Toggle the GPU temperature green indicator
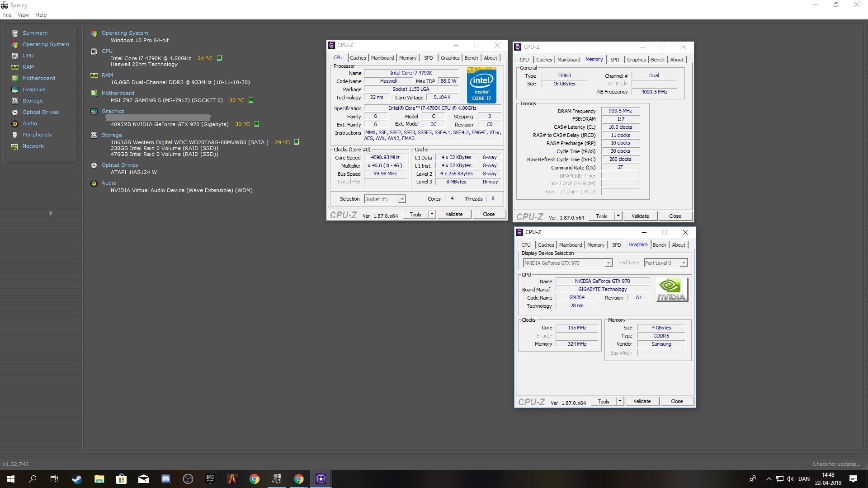 pyautogui.click(x=257, y=124)
